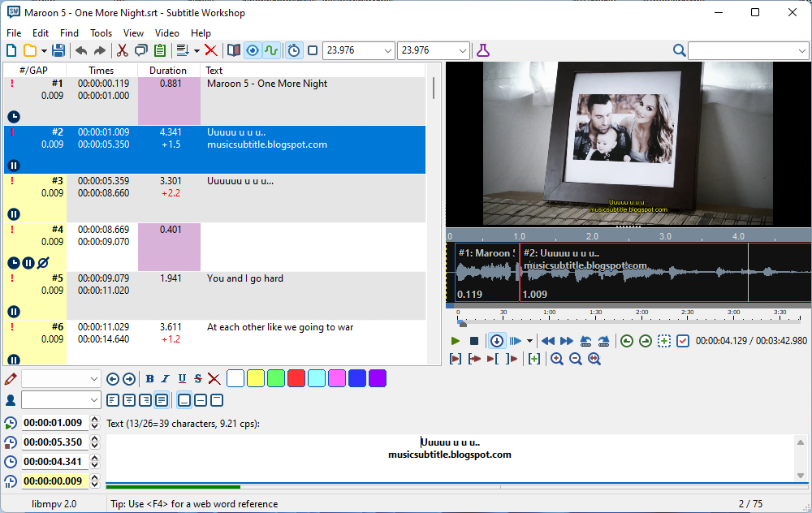Screen dimensions: 812x513
Task: Select subtitle row #5 'You and I go hard'
Action: [x=244, y=278]
